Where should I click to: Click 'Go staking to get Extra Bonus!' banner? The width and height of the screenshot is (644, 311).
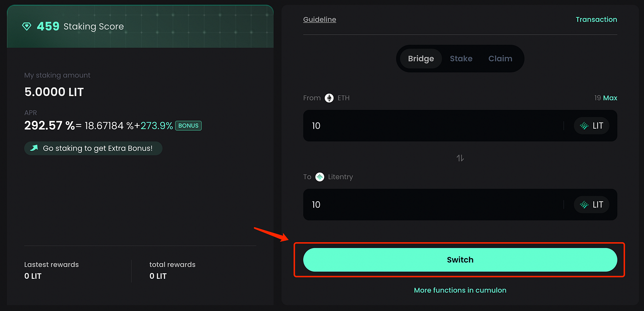pos(97,148)
